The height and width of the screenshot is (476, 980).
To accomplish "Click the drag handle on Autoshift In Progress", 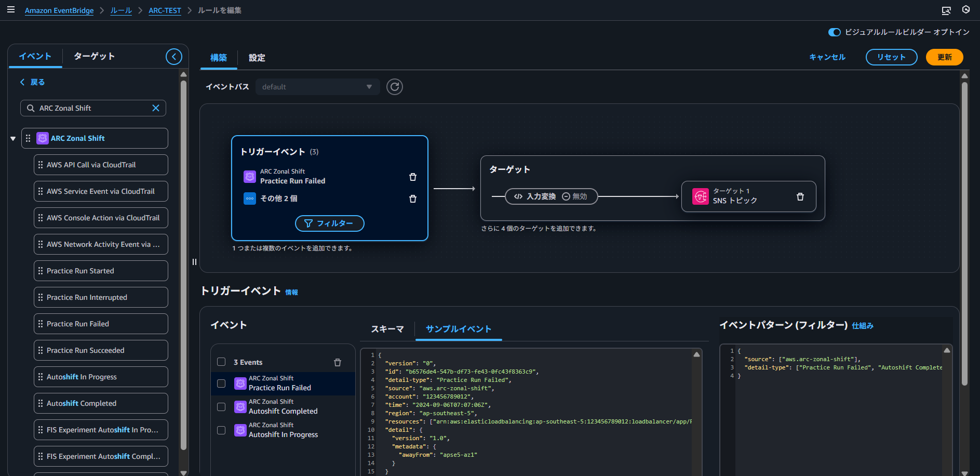I will [41, 377].
